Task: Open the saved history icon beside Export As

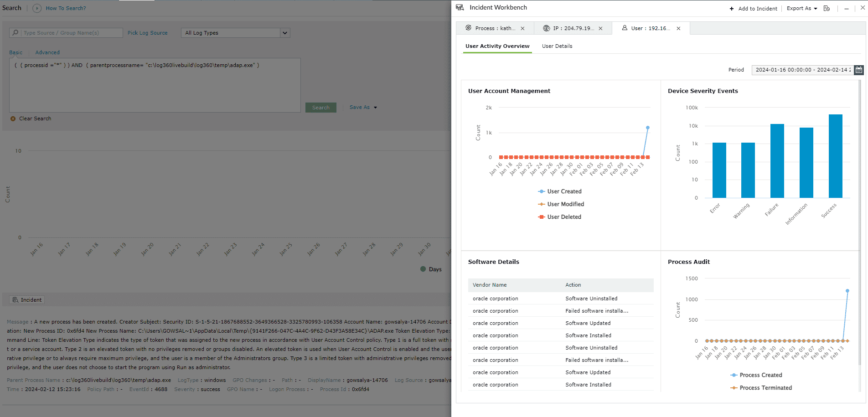Action: click(x=827, y=8)
